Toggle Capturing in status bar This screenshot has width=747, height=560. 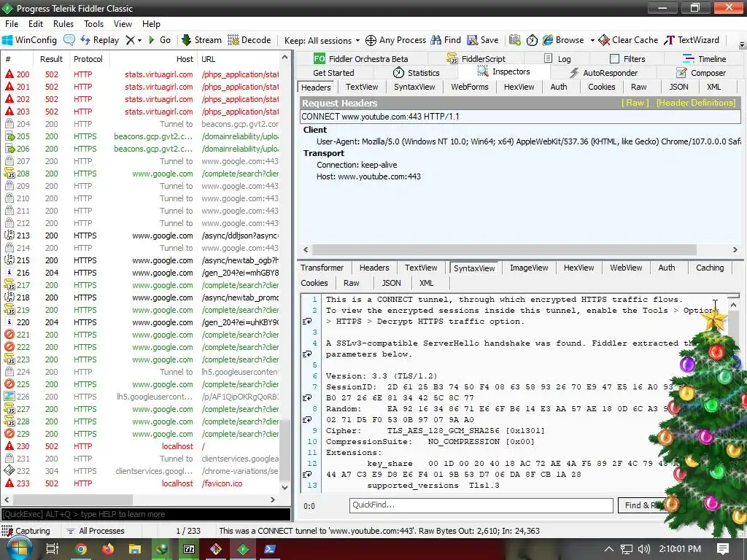click(x=26, y=531)
